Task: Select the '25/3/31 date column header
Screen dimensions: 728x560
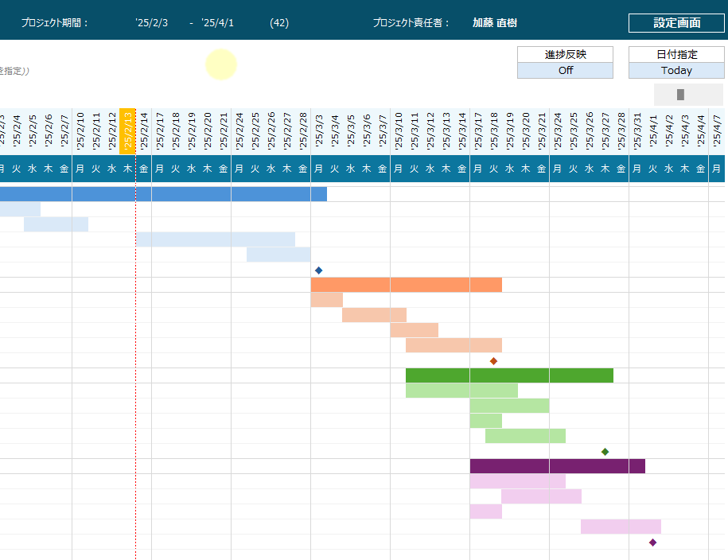Action: pos(637,131)
